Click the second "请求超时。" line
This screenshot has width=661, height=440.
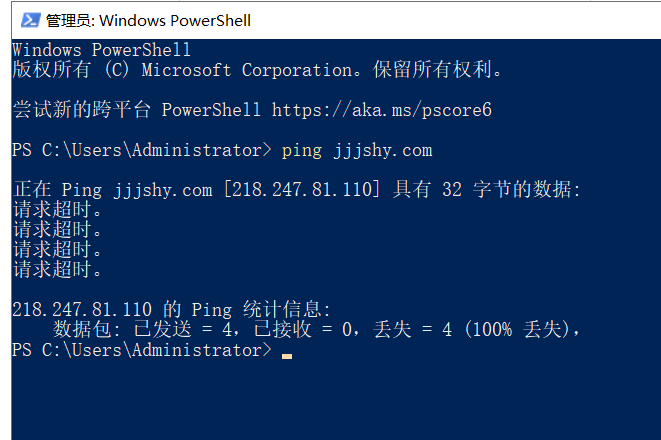58,230
